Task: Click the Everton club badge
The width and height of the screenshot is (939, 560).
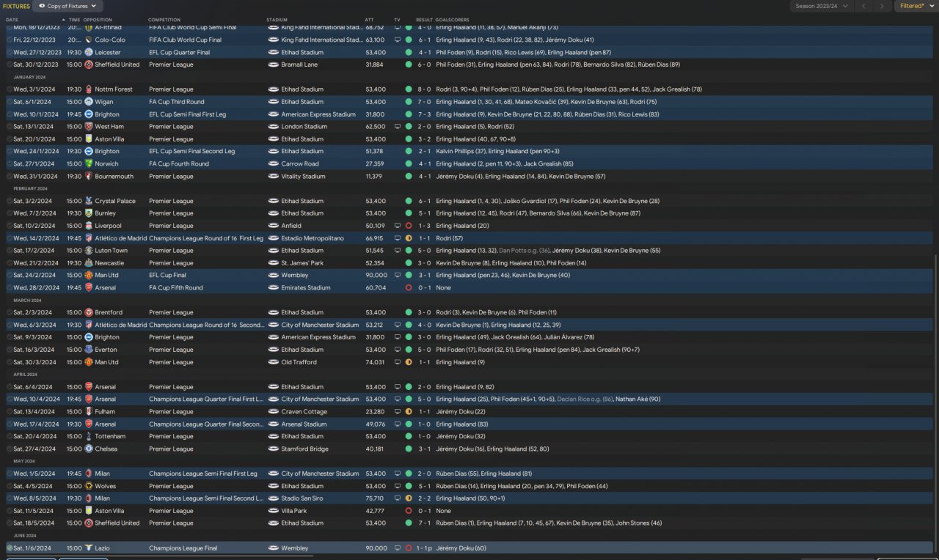Action: (x=88, y=350)
